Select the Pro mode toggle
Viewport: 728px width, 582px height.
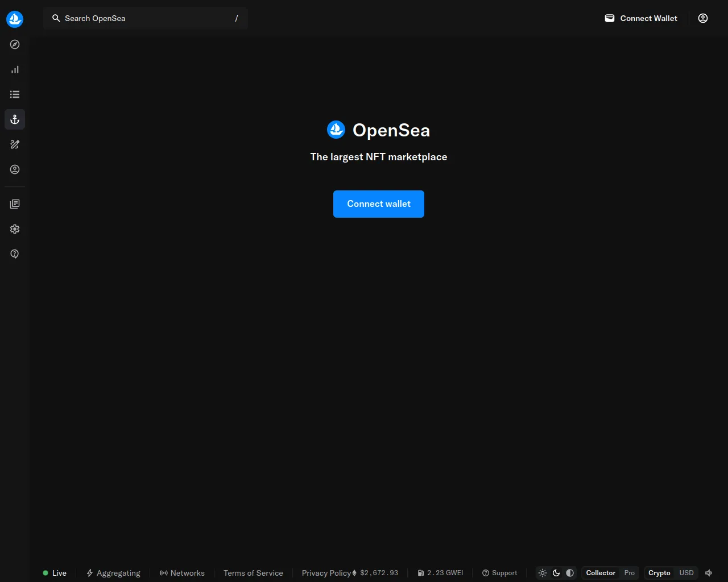point(630,573)
